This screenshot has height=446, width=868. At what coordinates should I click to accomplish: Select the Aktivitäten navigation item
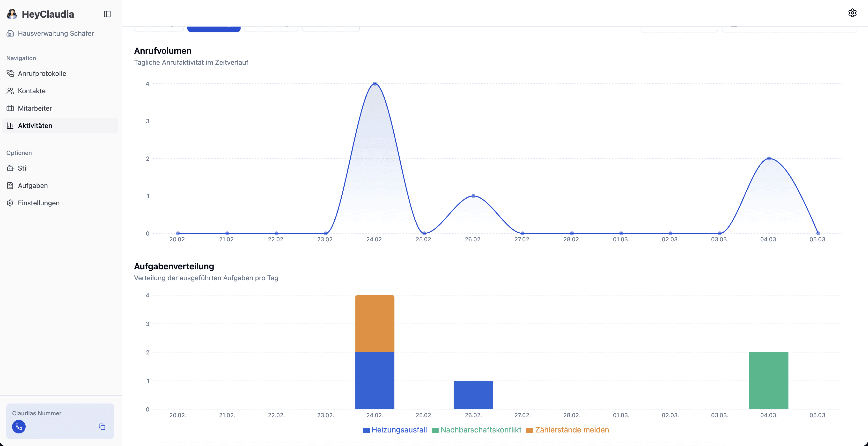point(35,126)
